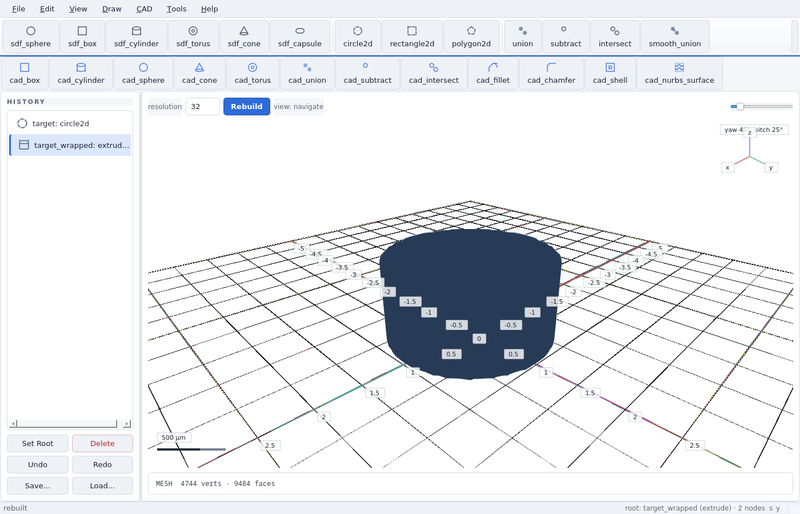Open the Draw menu
Viewport: 800px width, 514px height.
112,9
